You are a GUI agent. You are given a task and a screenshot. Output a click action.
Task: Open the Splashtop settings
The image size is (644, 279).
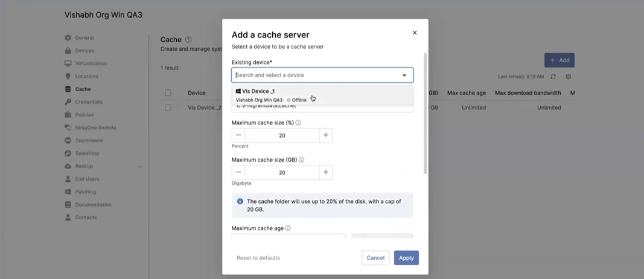click(87, 153)
